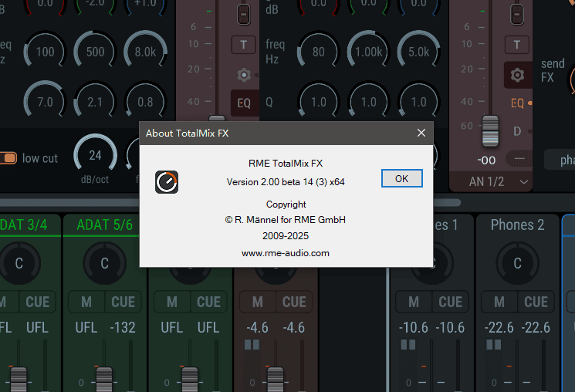Toggle the D dynamics button on AN 1/2 strip
This screenshot has height=392, width=575.
click(518, 131)
